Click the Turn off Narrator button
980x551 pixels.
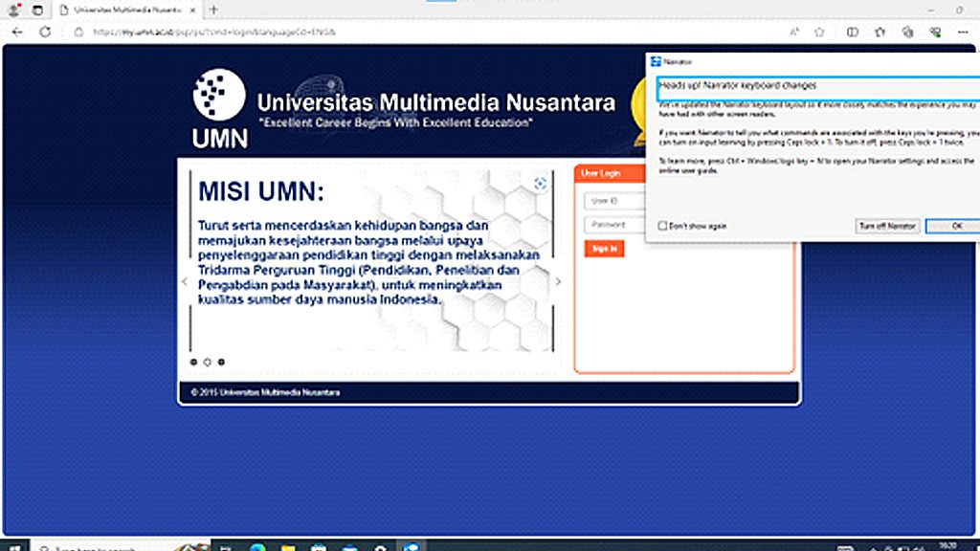[887, 226]
